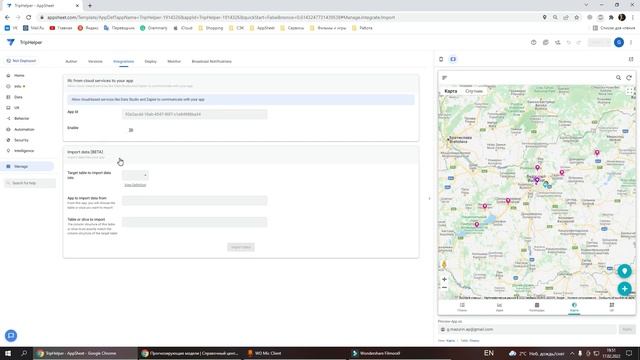Open the Broadcast Notifications tab
Image resolution: width=640 pixels, height=360 pixels.
[211, 61]
